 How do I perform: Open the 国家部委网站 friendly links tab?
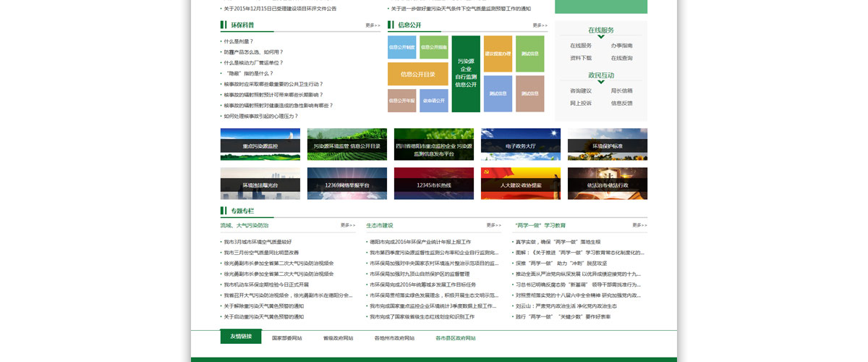click(x=287, y=338)
